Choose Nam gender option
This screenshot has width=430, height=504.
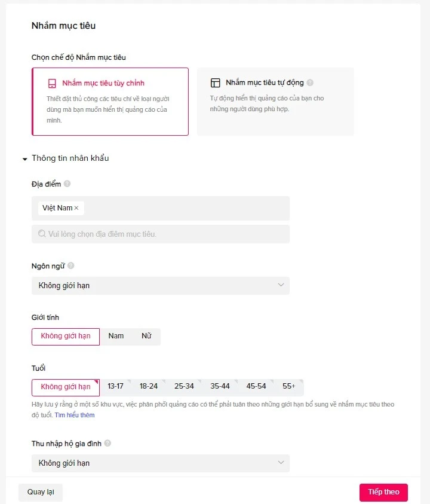(x=116, y=336)
